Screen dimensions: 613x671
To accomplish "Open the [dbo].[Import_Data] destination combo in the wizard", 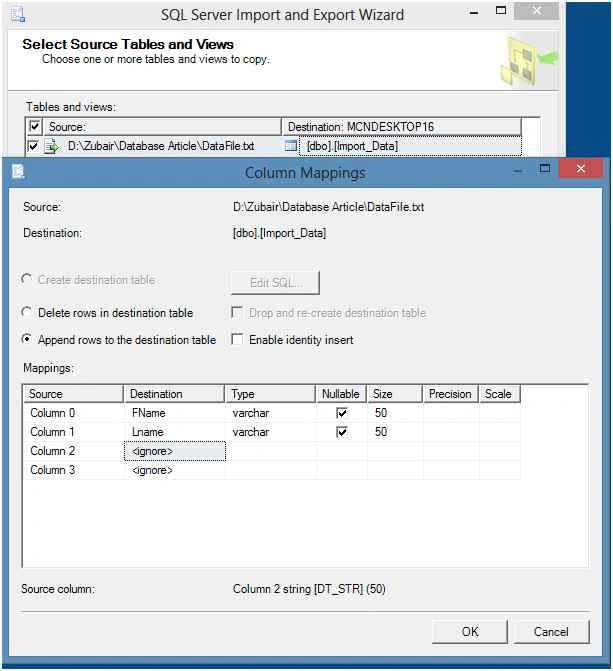I will (x=410, y=146).
